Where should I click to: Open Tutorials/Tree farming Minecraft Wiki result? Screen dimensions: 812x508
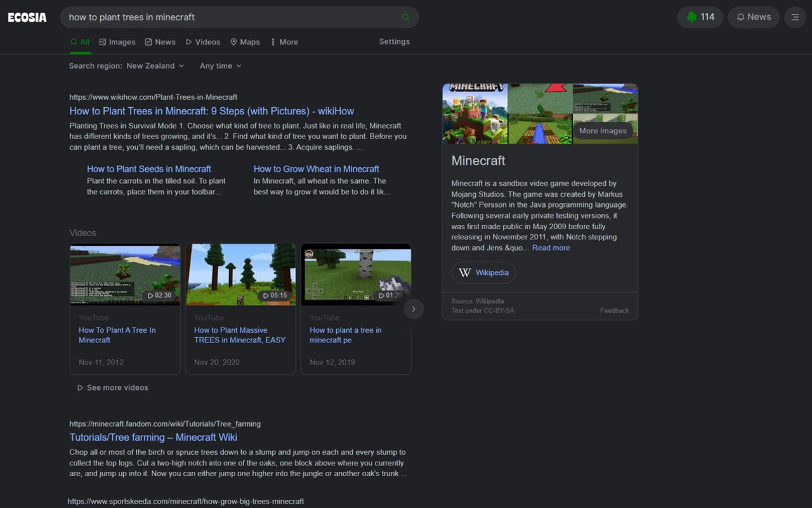(154, 438)
